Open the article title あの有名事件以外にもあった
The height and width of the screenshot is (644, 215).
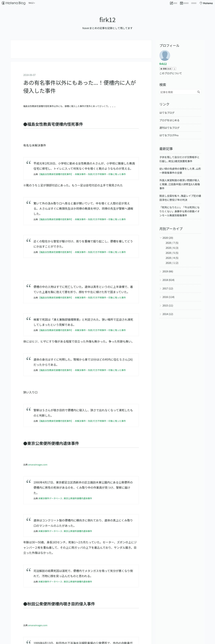coord(80,86)
